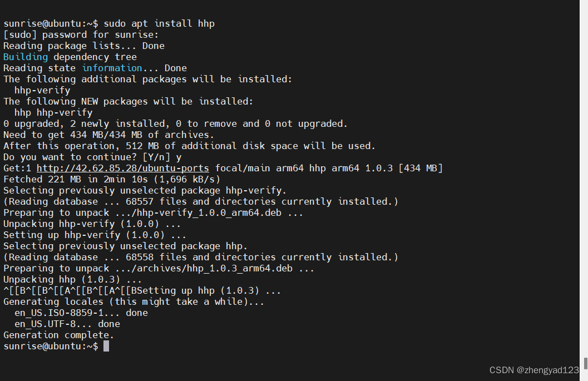588x381 pixels.
Task: Click the scrollbar thumb at the right edge
Action: click(x=585, y=363)
